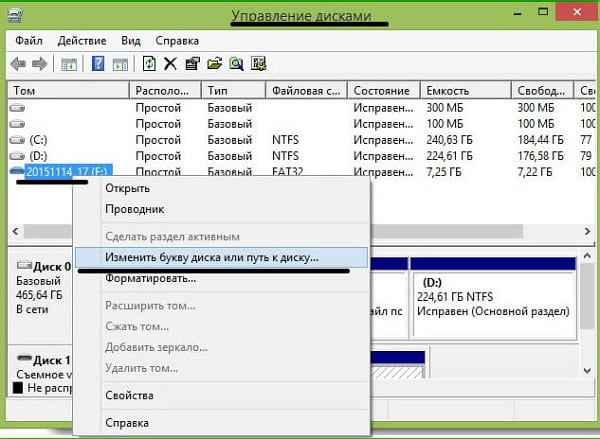Click the back arrow toolbar icon
600x439 pixels.
click(x=18, y=64)
